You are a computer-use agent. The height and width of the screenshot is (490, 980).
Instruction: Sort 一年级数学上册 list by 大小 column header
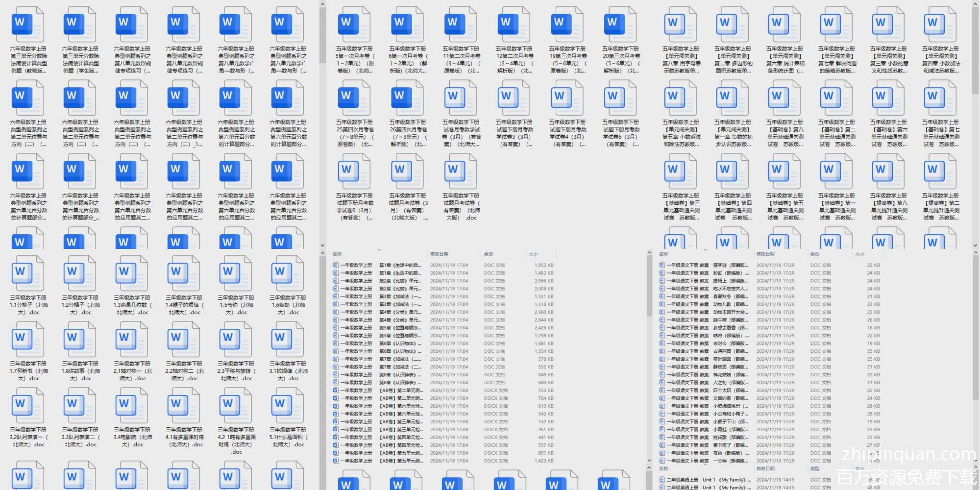(533, 254)
